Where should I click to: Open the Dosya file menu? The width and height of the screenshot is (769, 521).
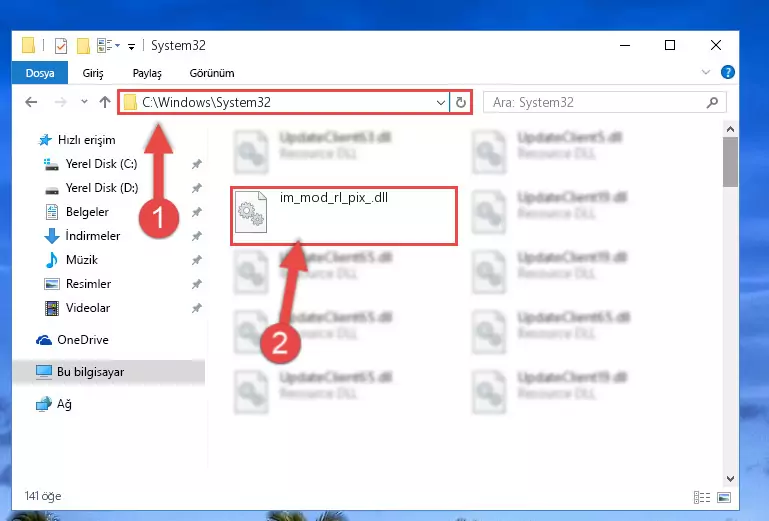[x=40, y=73]
